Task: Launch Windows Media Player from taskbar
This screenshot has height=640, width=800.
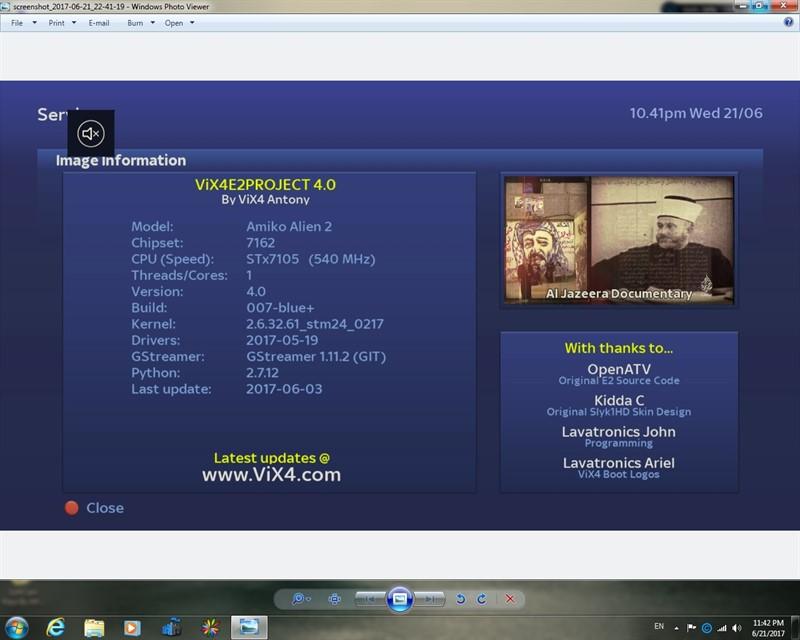Action: [x=132, y=627]
